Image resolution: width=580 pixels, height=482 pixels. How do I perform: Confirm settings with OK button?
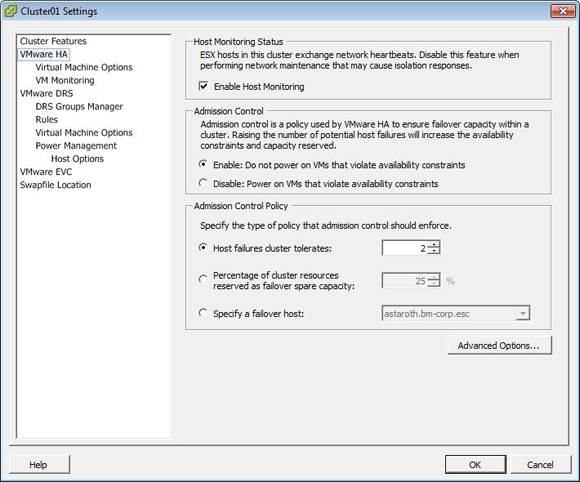475,465
